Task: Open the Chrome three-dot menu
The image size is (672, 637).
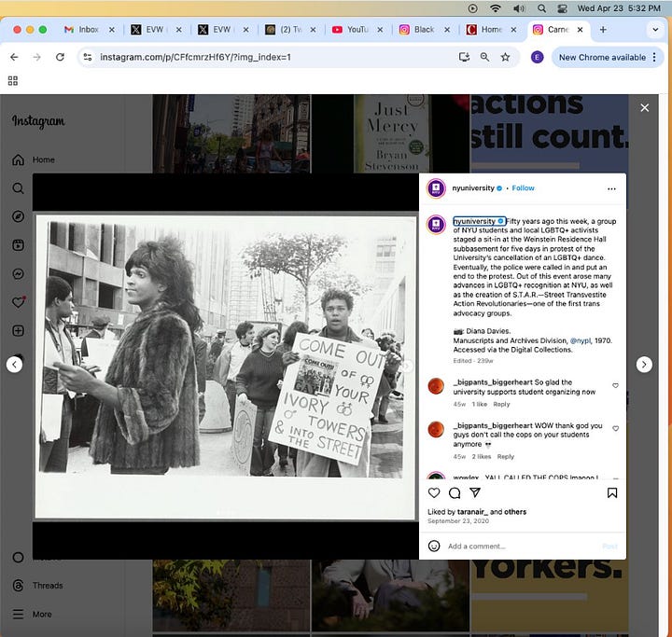Action: click(654, 57)
